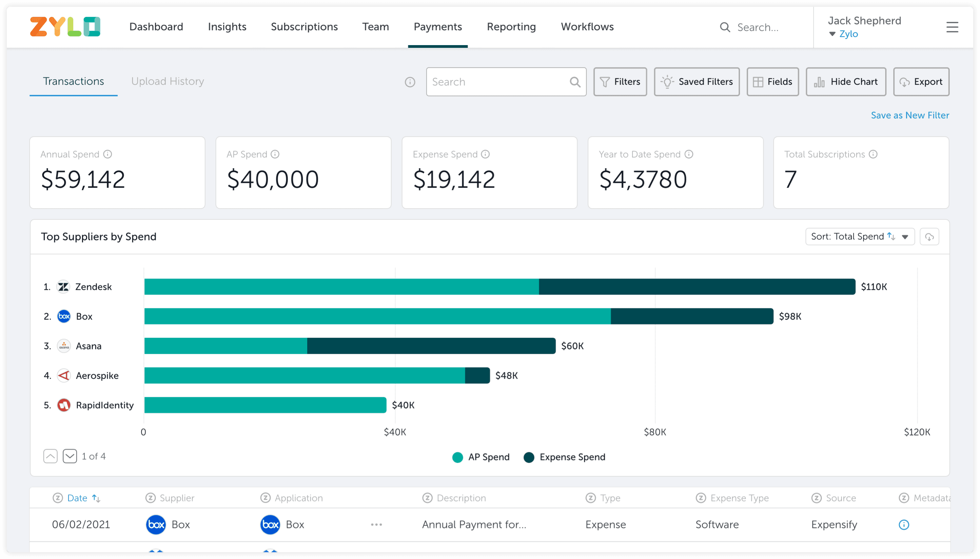Open the hamburger menu icon
The width and height of the screenshot is (980, 559).
pos(952,27)
